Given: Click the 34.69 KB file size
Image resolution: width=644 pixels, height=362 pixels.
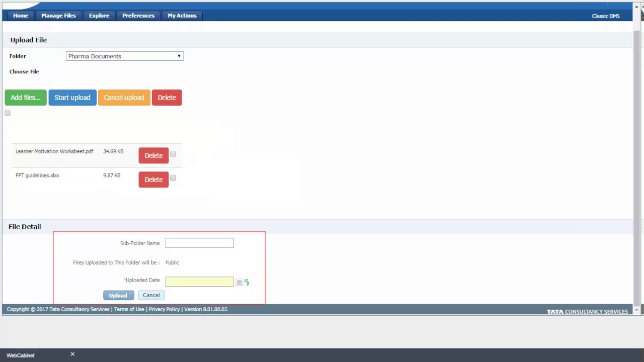Looking at the screenshot, I should coord(113,151).
